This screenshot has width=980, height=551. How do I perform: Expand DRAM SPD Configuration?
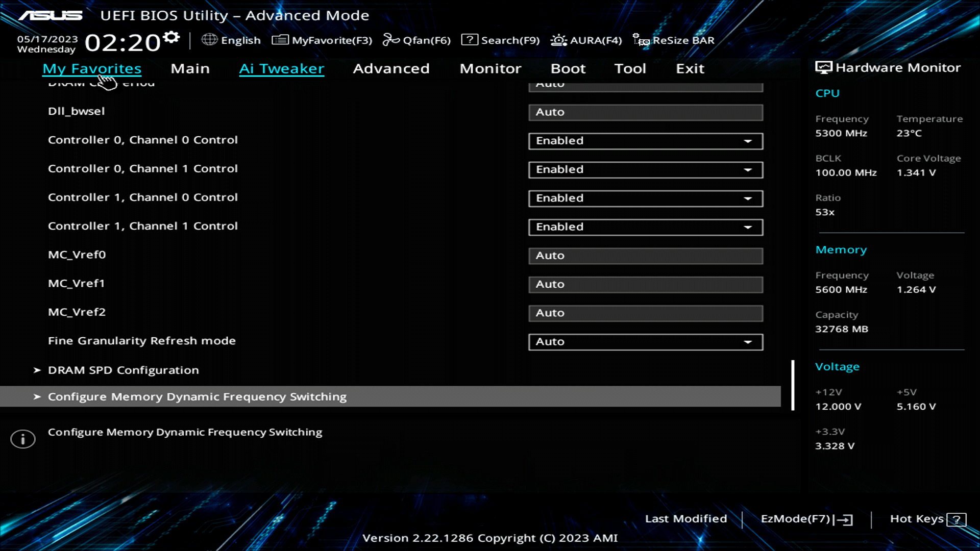123,370
